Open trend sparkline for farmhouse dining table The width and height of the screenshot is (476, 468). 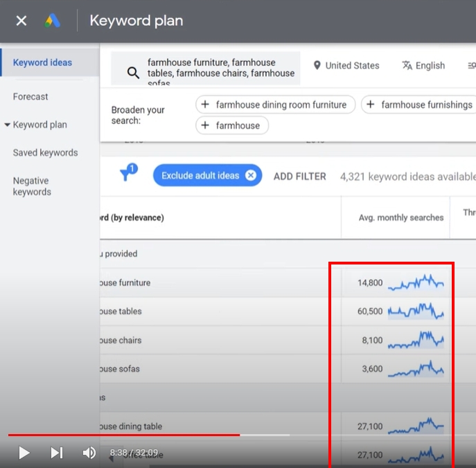(416, 426)
